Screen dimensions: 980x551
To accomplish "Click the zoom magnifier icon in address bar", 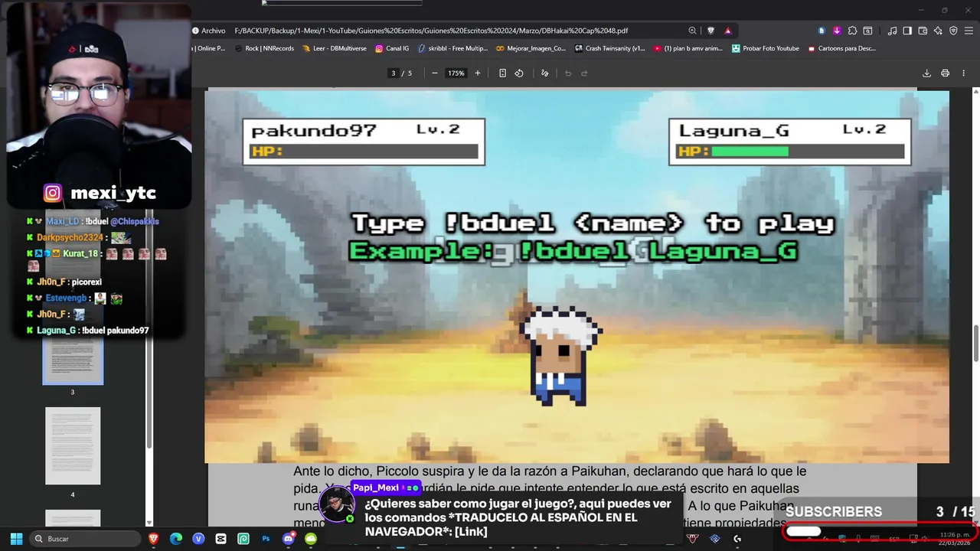I will click(692, 31).
